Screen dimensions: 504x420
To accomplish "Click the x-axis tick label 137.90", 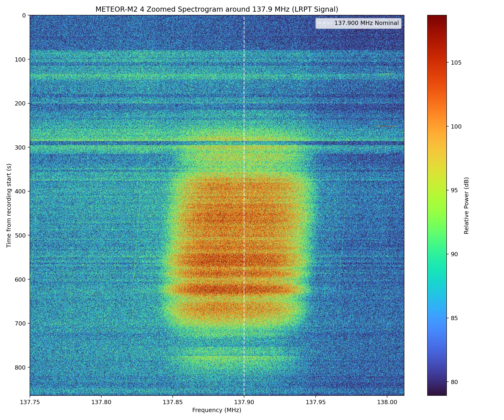I will pyautogui.click(x=244, y=402).
